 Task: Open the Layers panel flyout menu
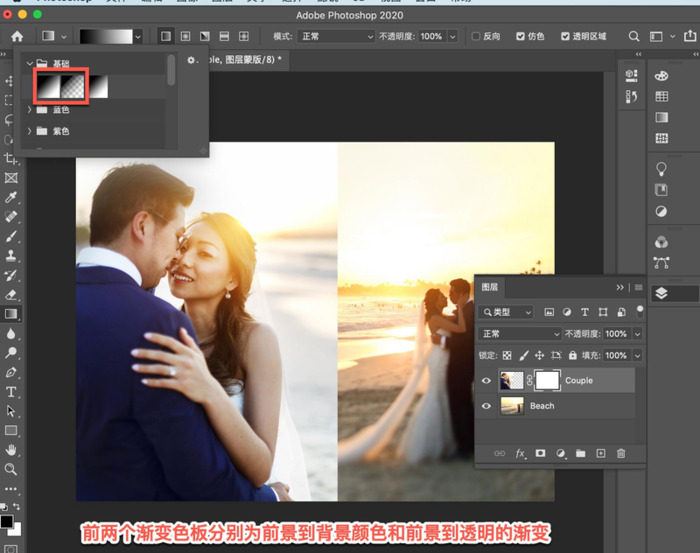[638, 288]
